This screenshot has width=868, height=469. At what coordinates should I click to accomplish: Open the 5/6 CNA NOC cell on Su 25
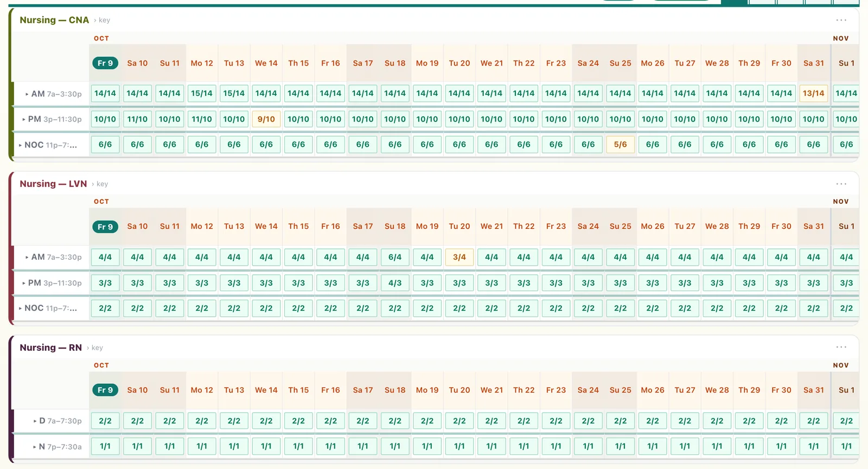pos(621,145)
